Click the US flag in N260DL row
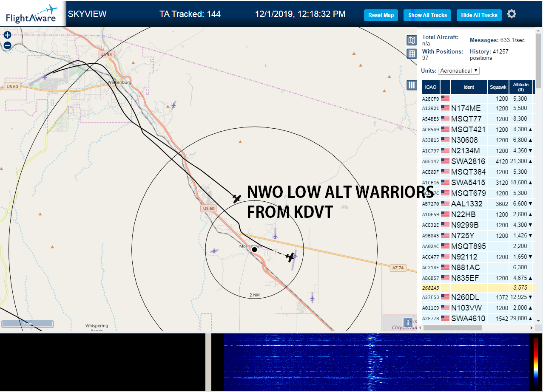The height and width of the screenshot is (392, 543). (445, 297)
